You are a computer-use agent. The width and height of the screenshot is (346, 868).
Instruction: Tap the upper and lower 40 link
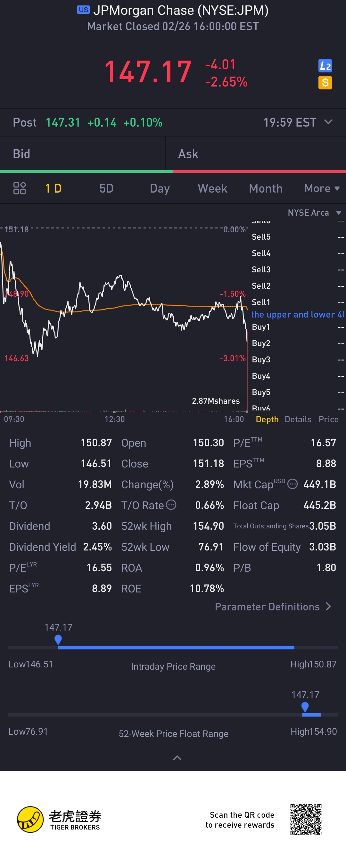[298, 314]
